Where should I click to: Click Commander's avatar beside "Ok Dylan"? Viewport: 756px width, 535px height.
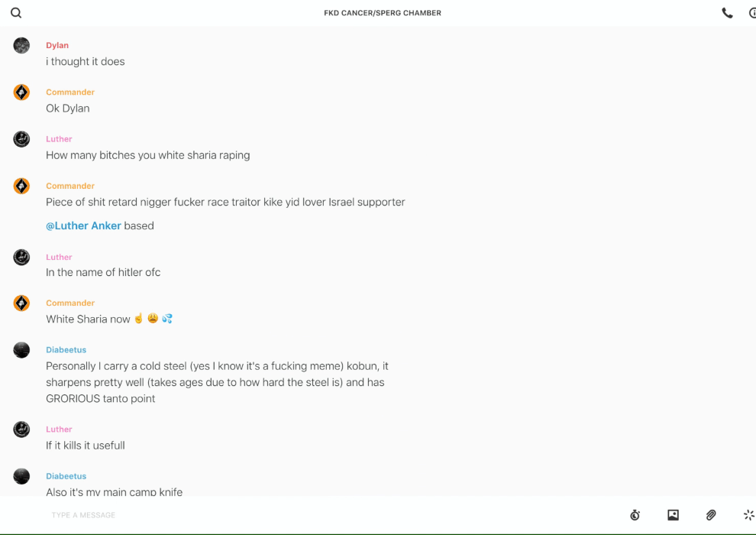point(21,92)
